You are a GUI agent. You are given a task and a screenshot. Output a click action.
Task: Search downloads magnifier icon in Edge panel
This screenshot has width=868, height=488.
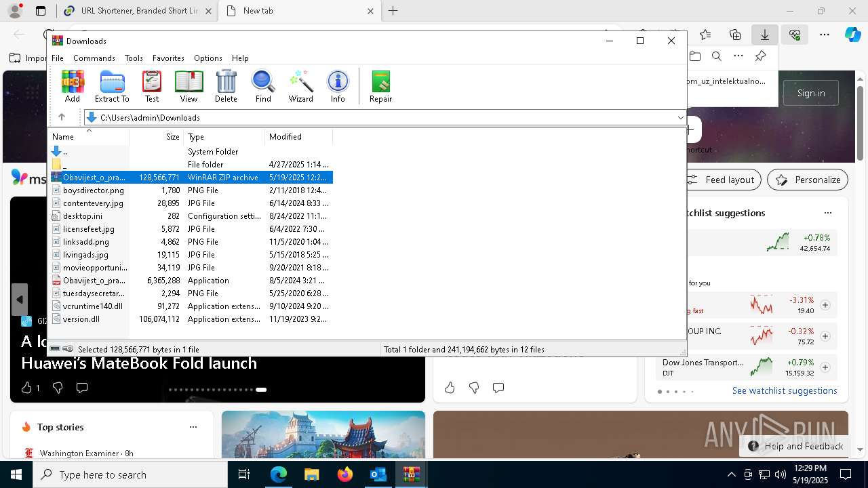click(717, 56)
